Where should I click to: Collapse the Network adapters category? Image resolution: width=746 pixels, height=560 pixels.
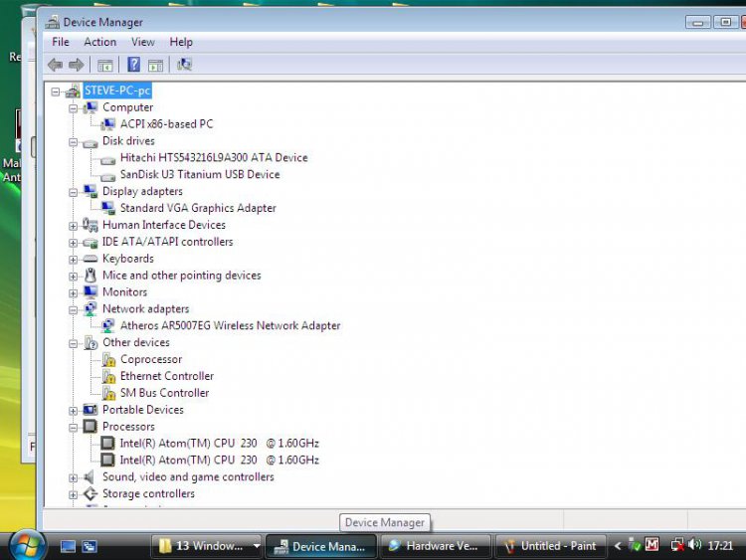(73, 310)
